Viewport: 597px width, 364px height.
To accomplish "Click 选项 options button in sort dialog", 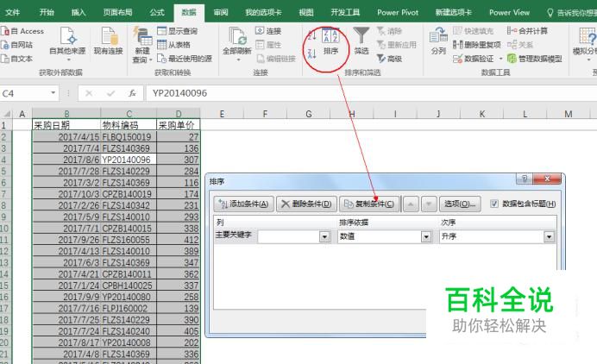I will pos(460,204).
